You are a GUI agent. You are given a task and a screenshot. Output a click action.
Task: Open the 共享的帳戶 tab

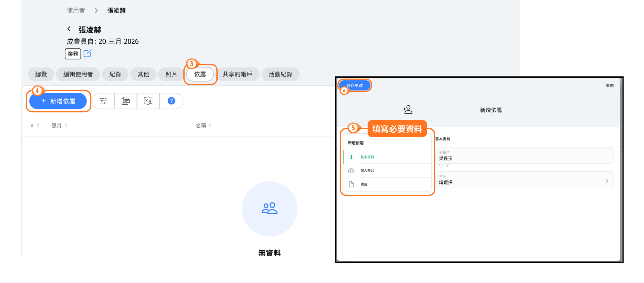click(237, 75)
